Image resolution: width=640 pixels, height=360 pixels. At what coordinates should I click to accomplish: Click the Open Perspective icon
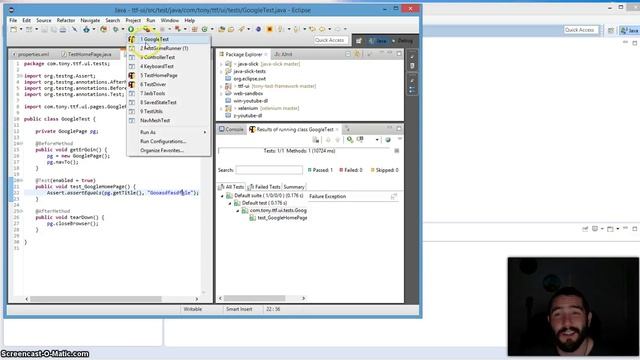click(359, 41)
